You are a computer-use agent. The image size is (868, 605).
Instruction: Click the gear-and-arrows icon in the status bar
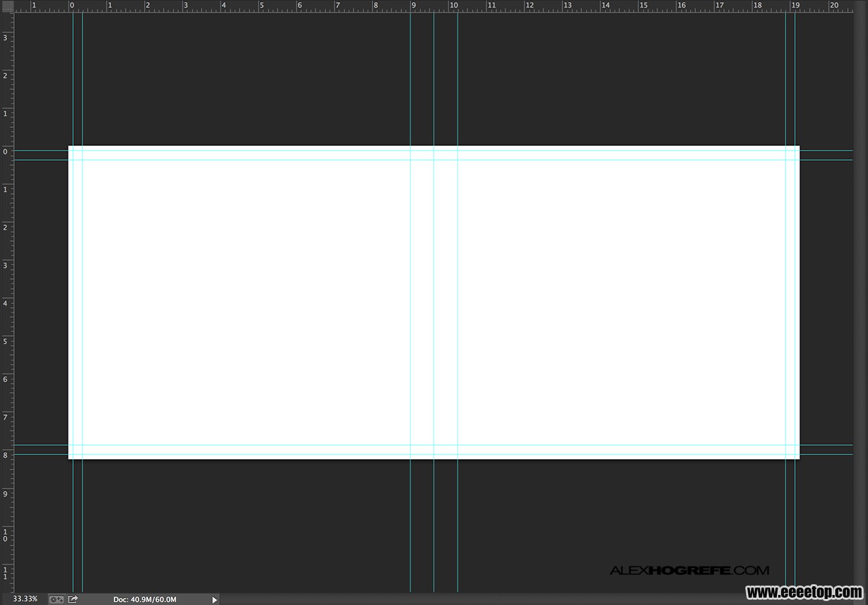coord(57,599)
